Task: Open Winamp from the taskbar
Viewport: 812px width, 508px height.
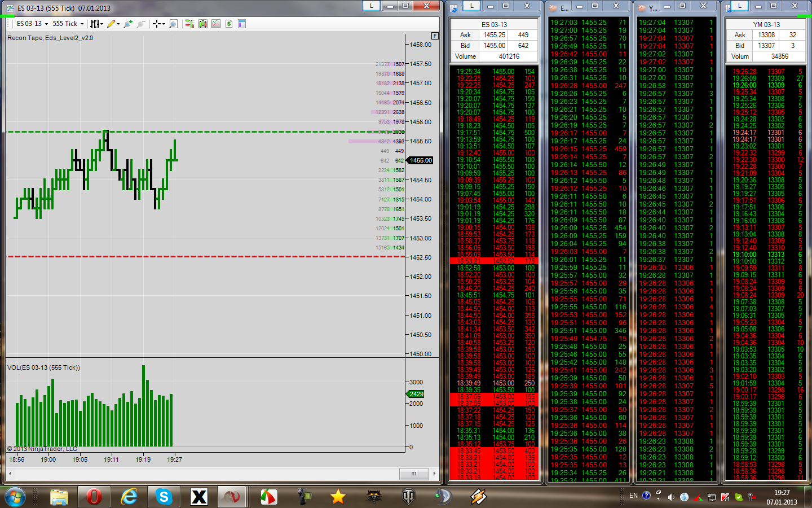Action: pyautogui.click(x=478, y=497)
